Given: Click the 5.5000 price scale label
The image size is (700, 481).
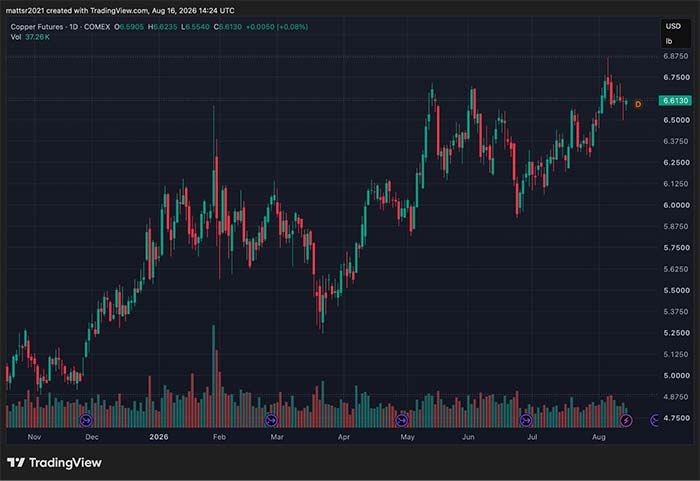Looking at the screenshot, I should 676,290.
